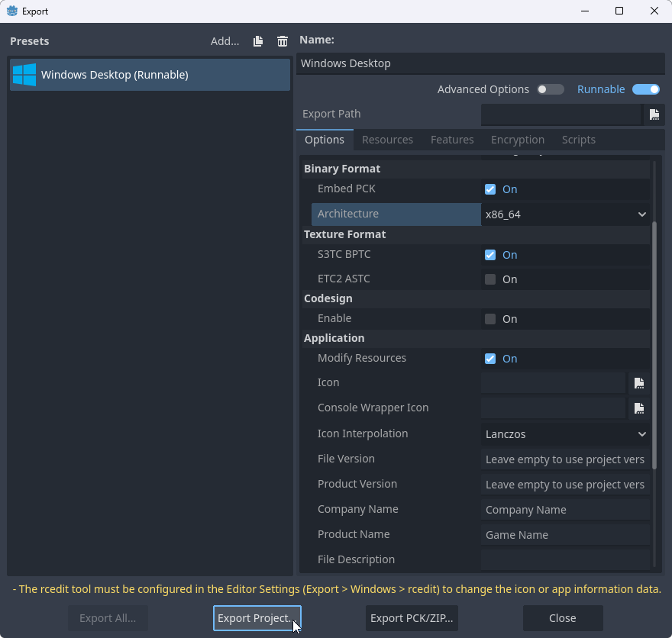Screen dimensions: 672x638
Task: Open file browser for Icon field
Action: click(639, 383)
